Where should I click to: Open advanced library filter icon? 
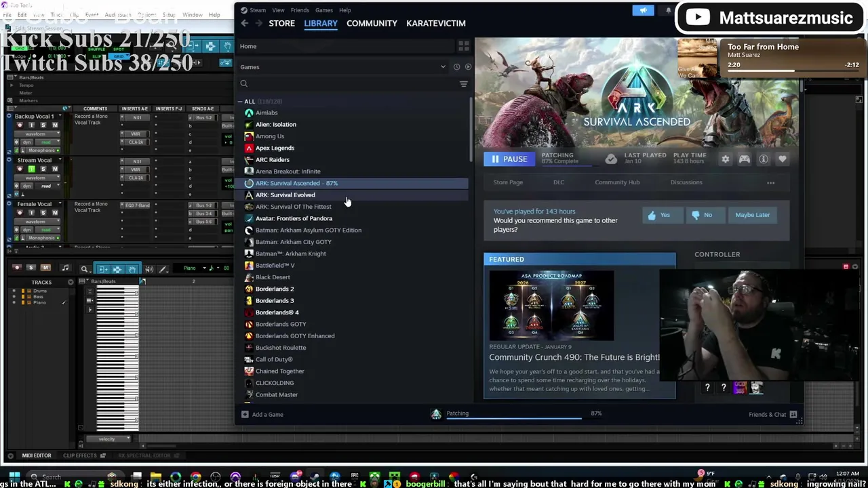(x=464, y=84)
